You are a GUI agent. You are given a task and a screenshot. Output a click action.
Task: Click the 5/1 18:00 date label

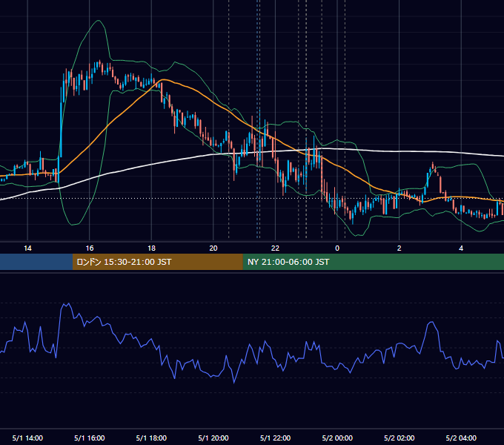point(151,438)
